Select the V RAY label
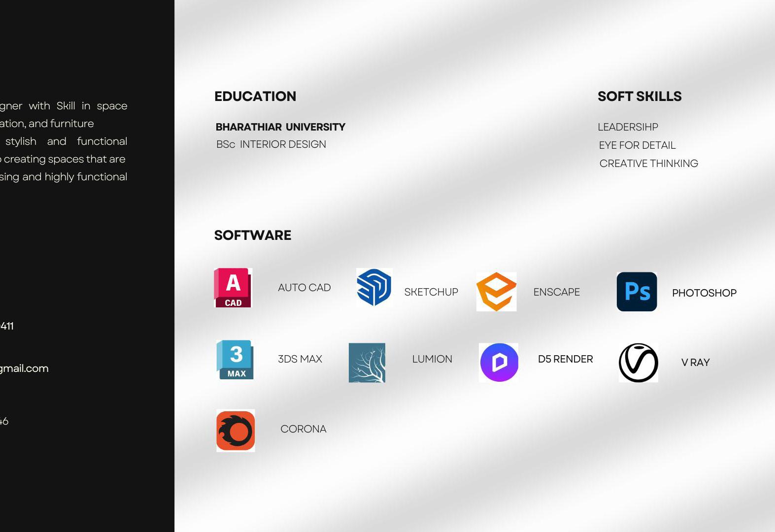The image size is (775, 532). 695,363
